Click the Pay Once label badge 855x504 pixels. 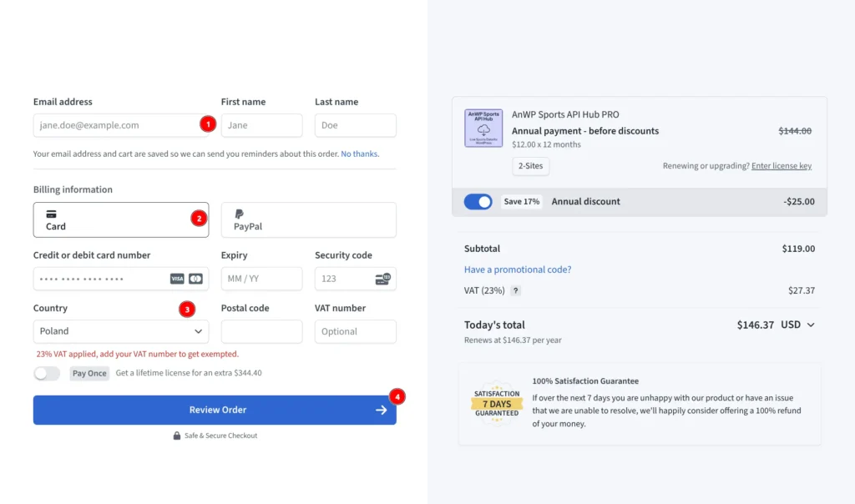[89, 373]
